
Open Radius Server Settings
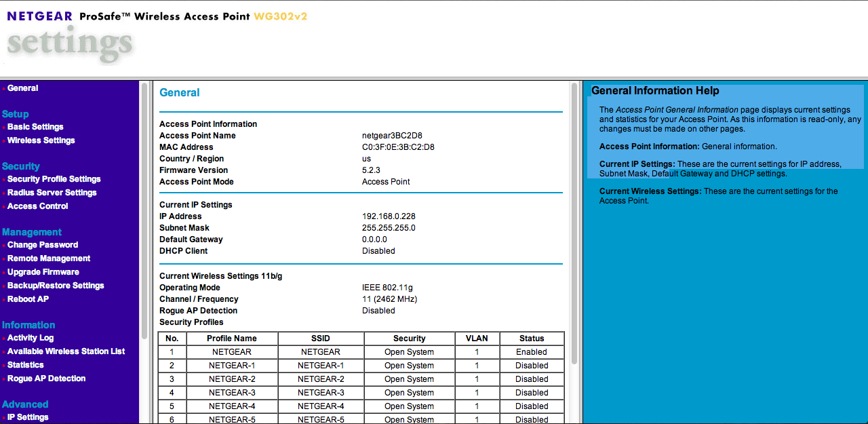tap(52, 193)
